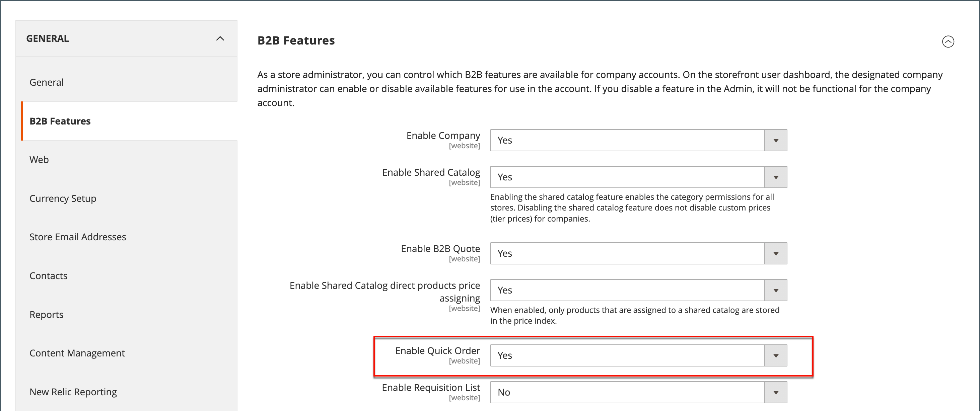980x411 pixels.
Task: Click the Enable Requisition List dropdown arrow
Action: pos(775,392)
